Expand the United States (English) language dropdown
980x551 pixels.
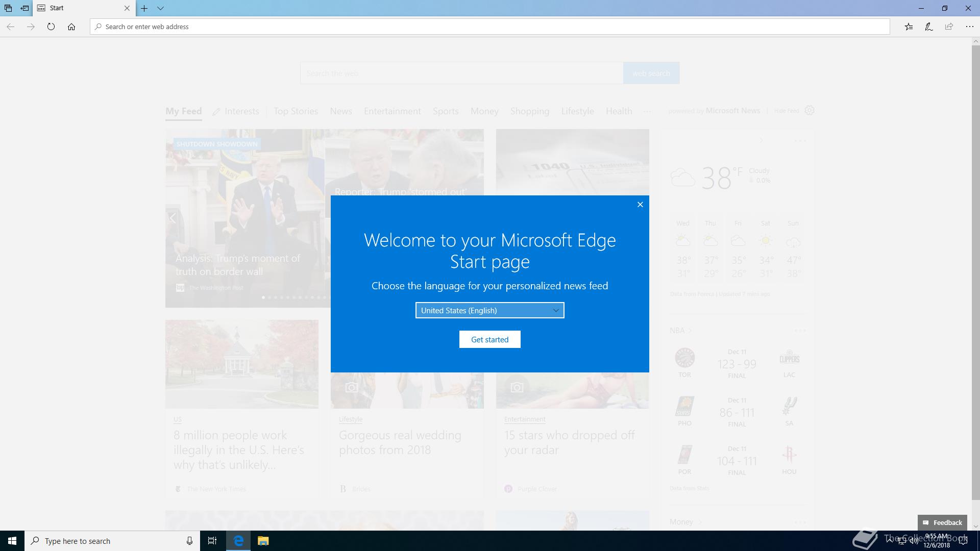point(489,310)
